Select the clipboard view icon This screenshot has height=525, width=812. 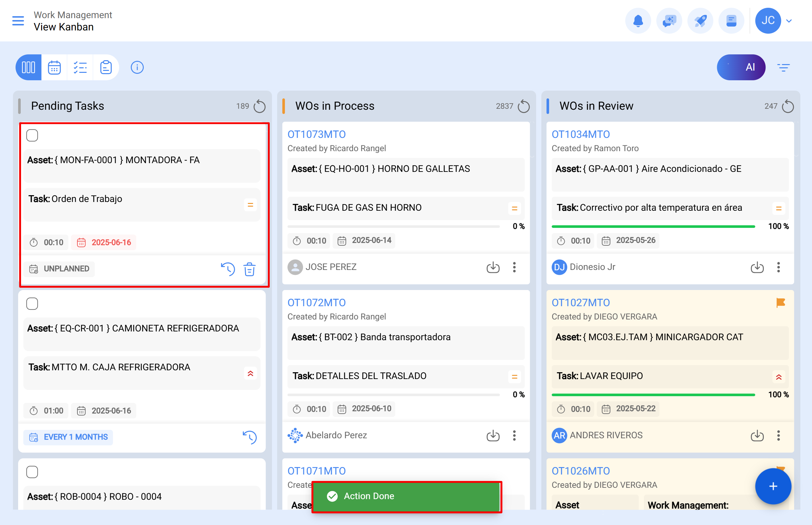106,67
